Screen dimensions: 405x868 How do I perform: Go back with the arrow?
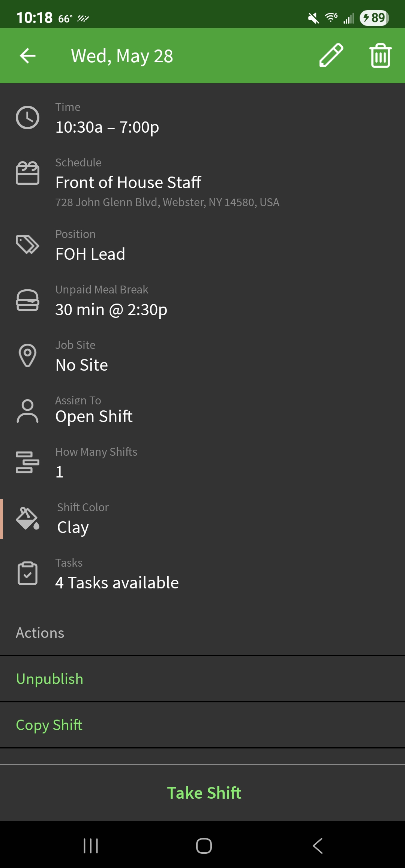(x=27, y=55)
